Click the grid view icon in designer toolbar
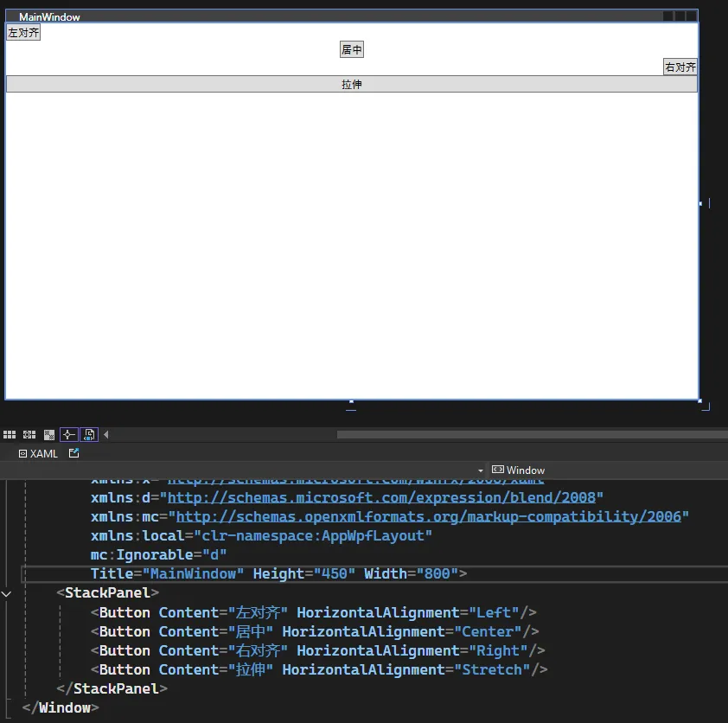 [x=10, y=434]
